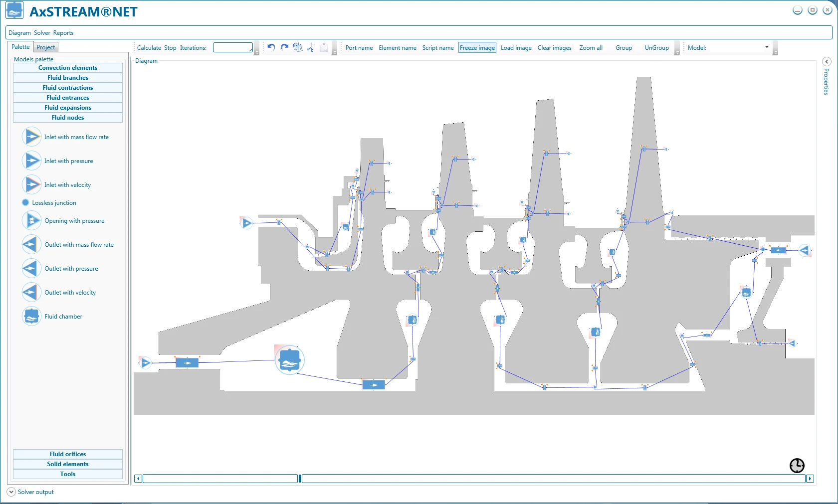
Task: Expand Fluid expansions palette group
Action: pos(68,108)
